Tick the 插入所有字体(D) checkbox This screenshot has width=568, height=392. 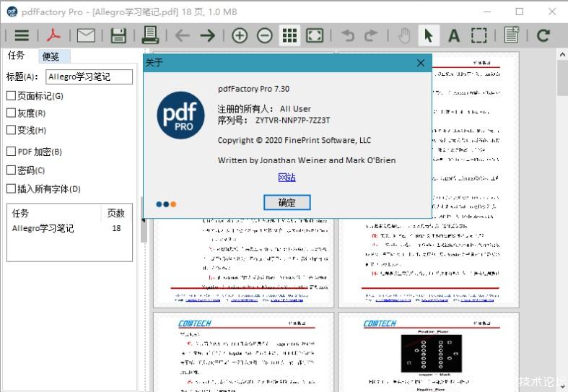coord(11,189)
